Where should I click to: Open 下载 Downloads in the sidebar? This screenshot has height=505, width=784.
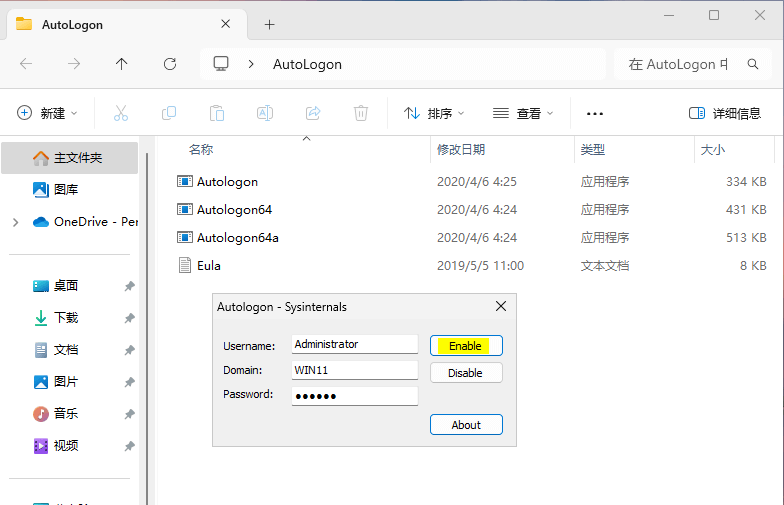click(65, 318)
